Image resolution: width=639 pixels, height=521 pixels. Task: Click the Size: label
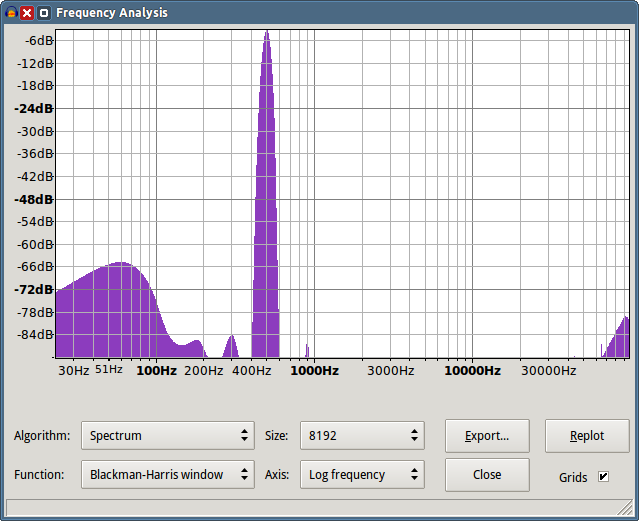click(276, 435)
